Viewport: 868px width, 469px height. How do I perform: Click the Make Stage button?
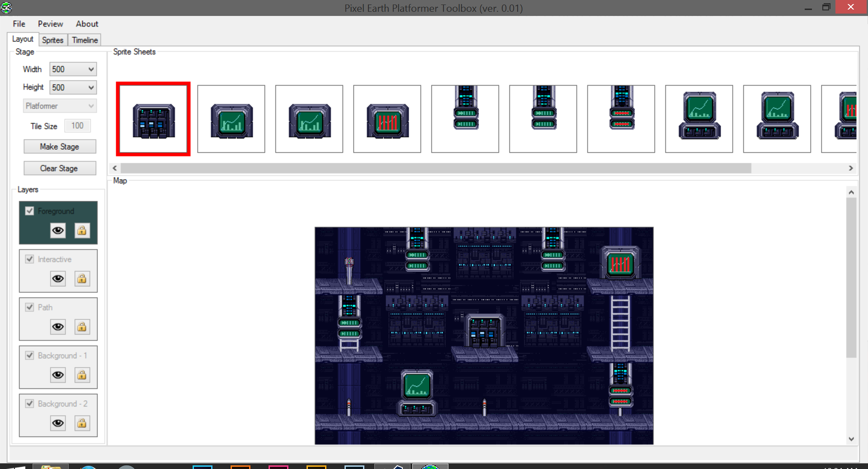pyautogui.click(x=60, y=147)
